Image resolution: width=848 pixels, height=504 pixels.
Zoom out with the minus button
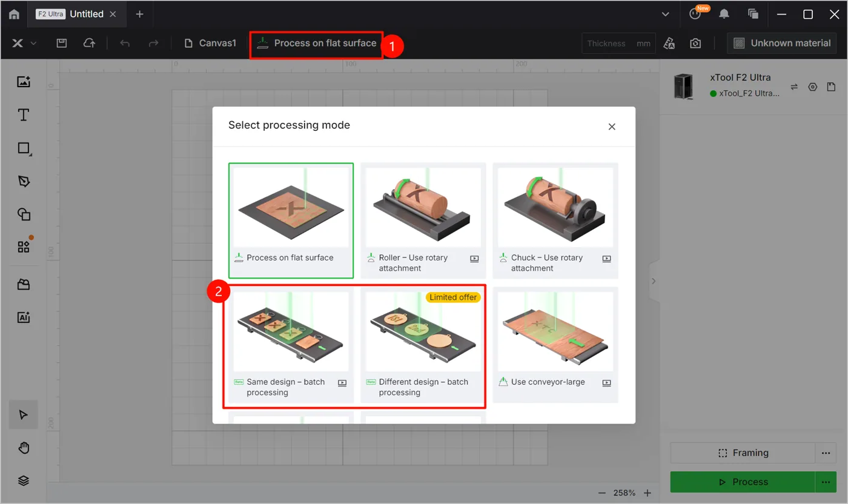tap(601, 493)
